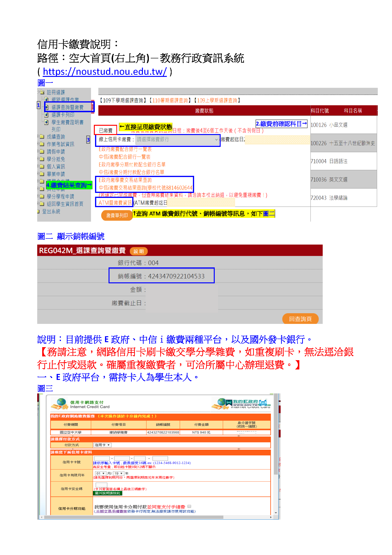This screenshot has width=392, height=555.
Task: Click the NT$ 940 元 amount cell
Action: [201, 432]
